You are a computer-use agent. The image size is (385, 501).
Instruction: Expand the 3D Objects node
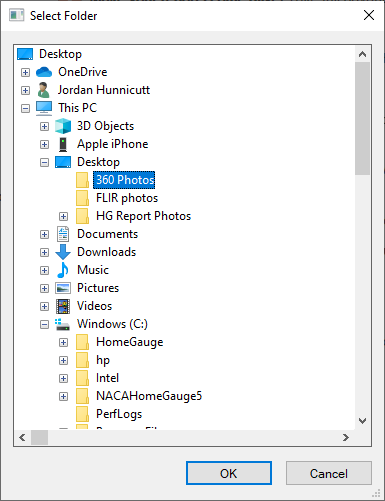click(44, 126)
